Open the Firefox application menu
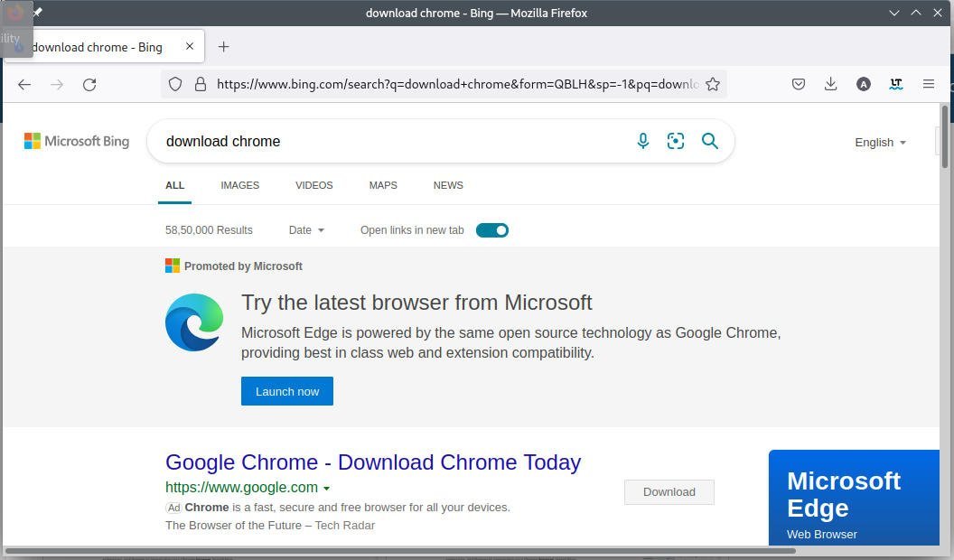The image size is (954, 560). click(x=929, y=83)
